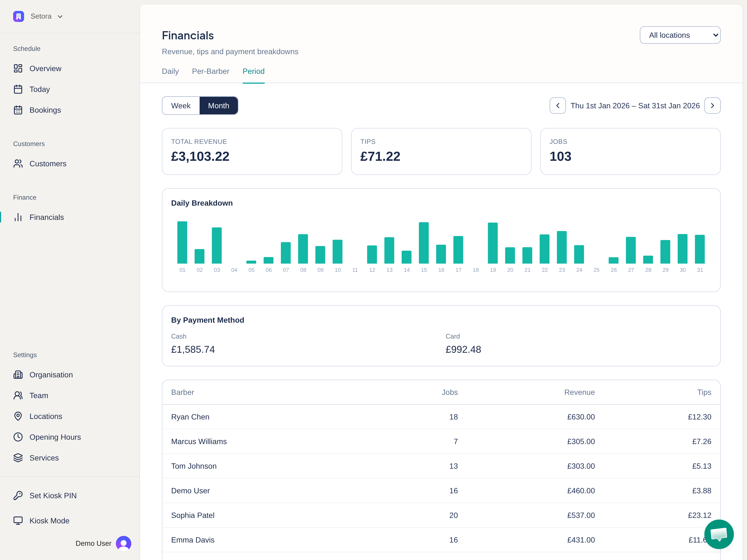
Task: Open Organisation building icon in settings
Action: pos(18,375)
